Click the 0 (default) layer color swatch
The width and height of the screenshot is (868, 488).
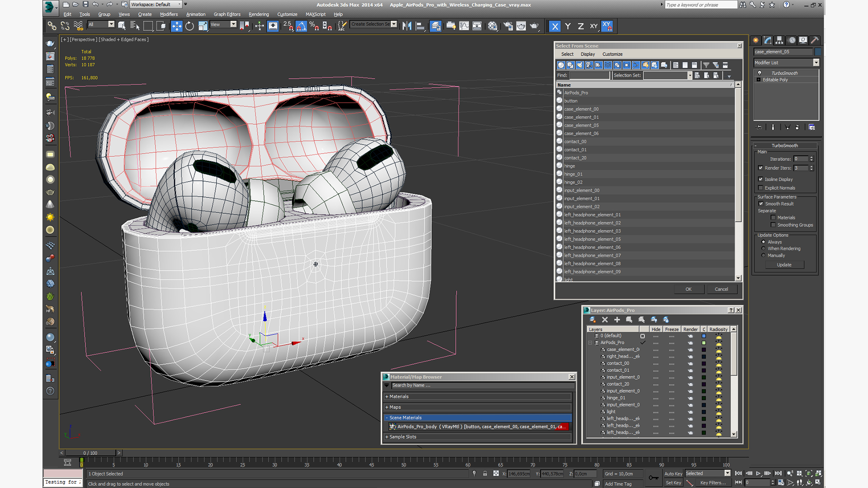click(x=704, y=336)
